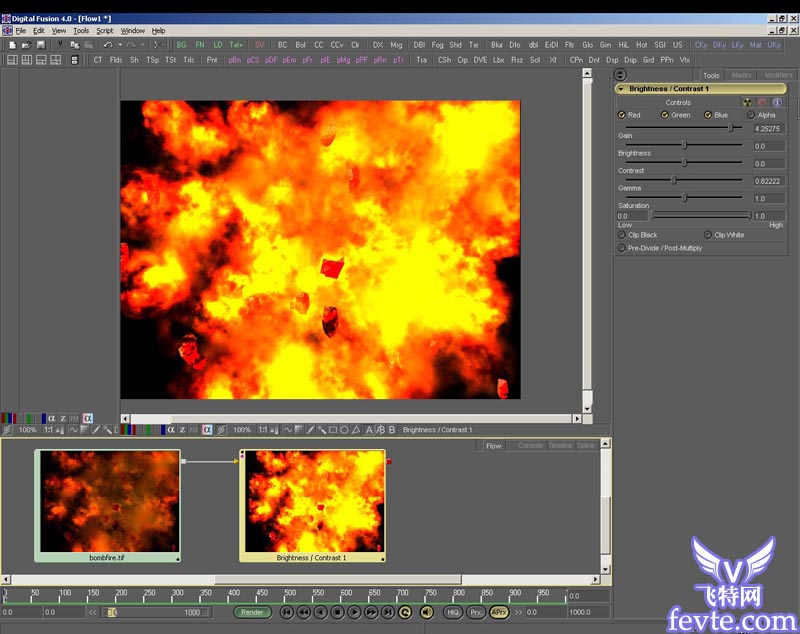This screenshot has height=634, width=800.
Task: Create a new composition with New icon
Action: (12, 45)
